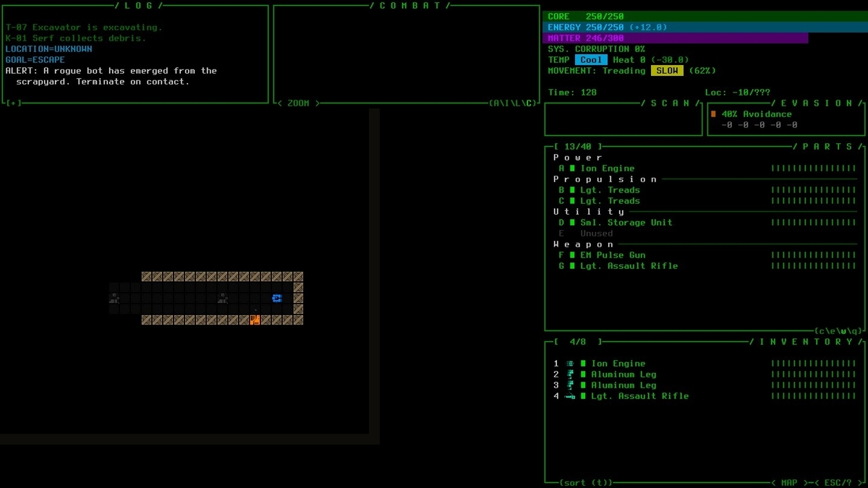This screenshot has height=488, width=868.
Task: Click the Lgt. Assault Rifle icon in inventory
Action: click(570, 396)
